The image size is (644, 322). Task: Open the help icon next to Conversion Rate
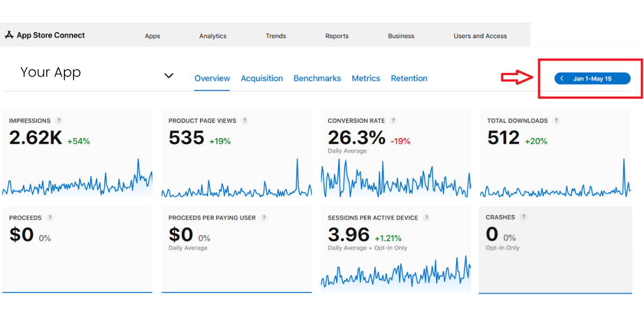(393, 121)
